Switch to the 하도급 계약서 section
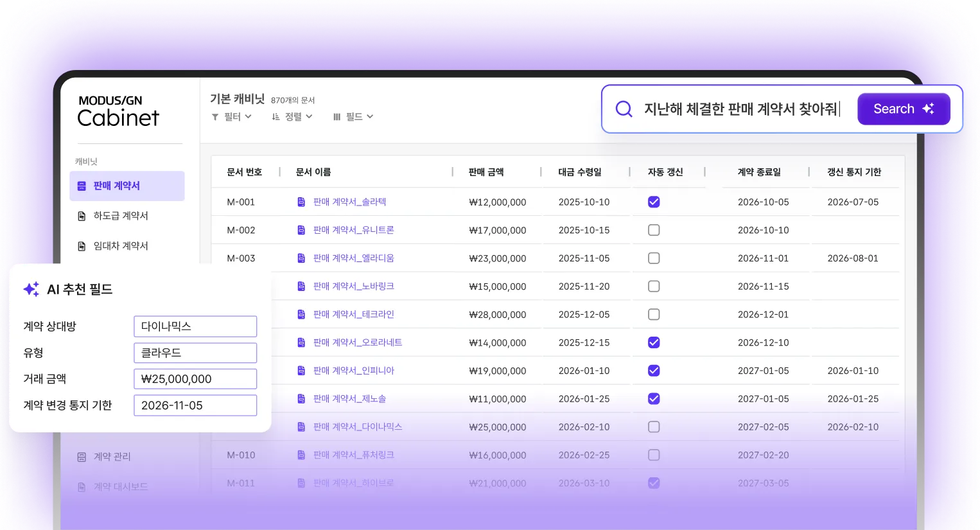The height and width of the screenshot is (530, 980). tap(120, 216)
